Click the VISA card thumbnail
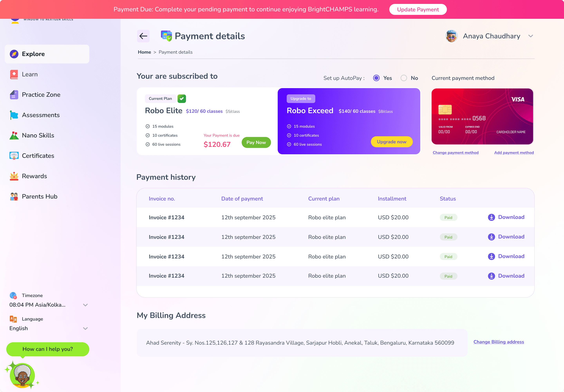564x392 pixels. [x=482, y=117]
